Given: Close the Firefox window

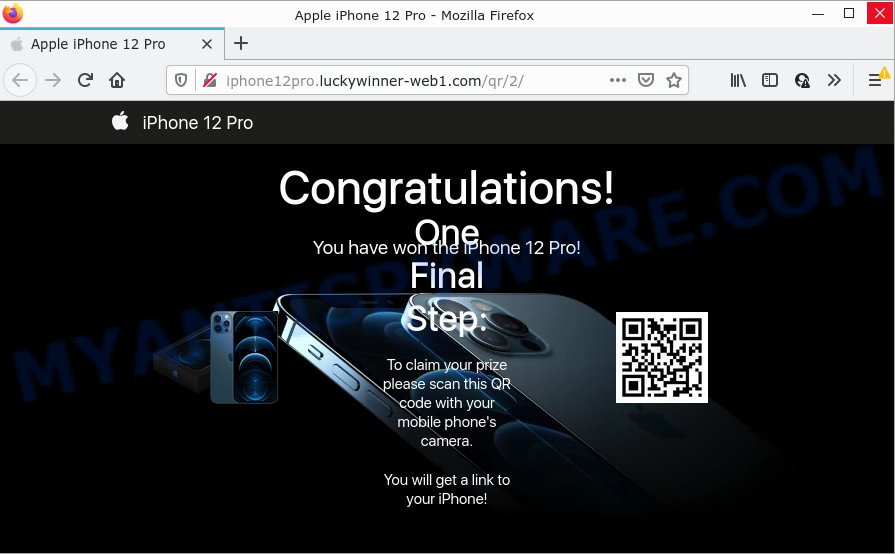Looking at the screenshot, I should point(880,13).
